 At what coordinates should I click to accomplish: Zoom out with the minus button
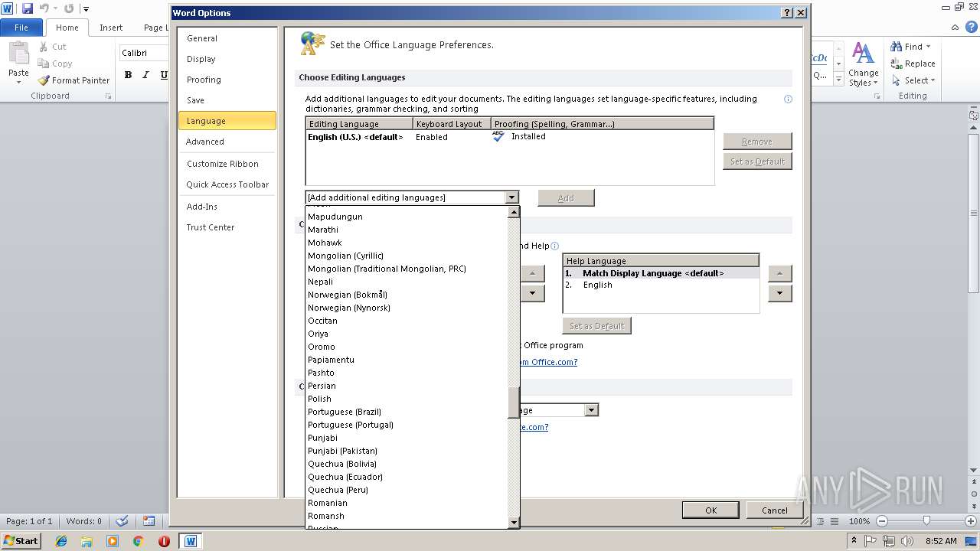click(x=881, y=521)
